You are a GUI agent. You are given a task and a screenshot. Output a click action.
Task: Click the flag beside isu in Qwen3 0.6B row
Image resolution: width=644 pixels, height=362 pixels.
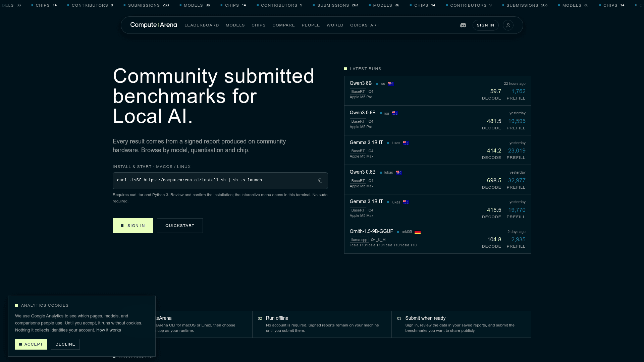tap(394, 113)
